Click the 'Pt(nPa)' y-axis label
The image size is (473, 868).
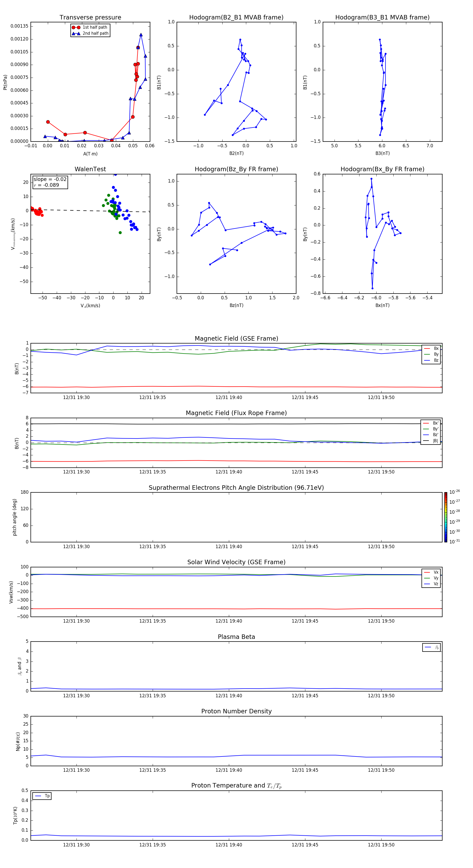pyautogui.click(x=5, y=82)
